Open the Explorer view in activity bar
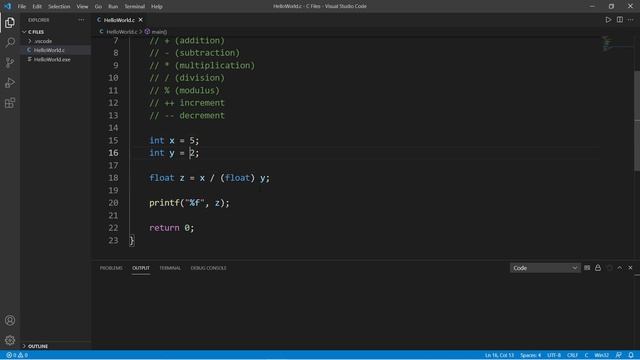This screenshot has width=640, height=360. click(x=10, y=22)
